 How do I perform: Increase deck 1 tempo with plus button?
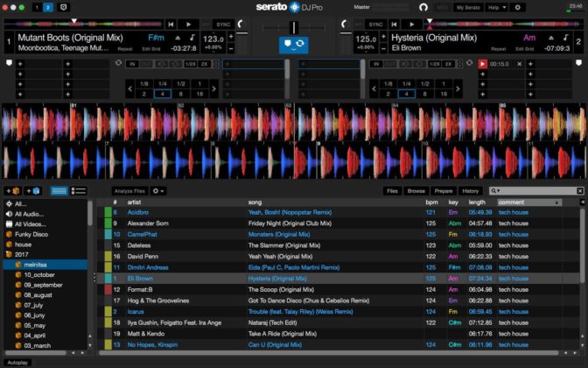(231, 37)
